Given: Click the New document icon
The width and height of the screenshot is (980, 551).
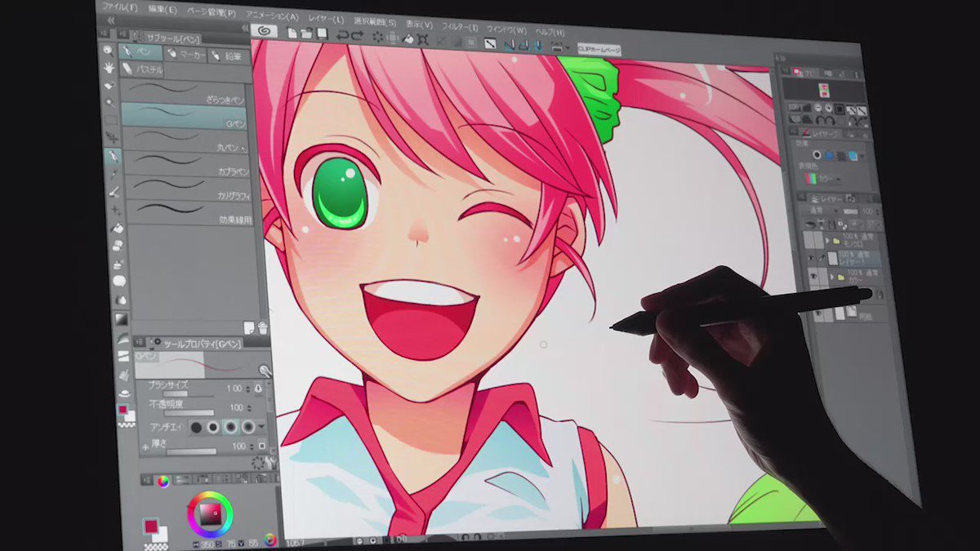Looking at the screenshot, I should [x=292, y=33].
